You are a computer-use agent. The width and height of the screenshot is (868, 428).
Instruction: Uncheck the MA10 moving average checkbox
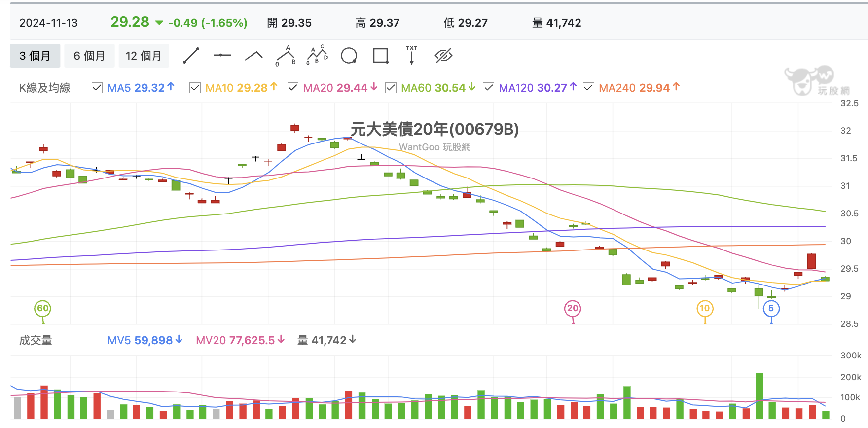coord(195,88)
